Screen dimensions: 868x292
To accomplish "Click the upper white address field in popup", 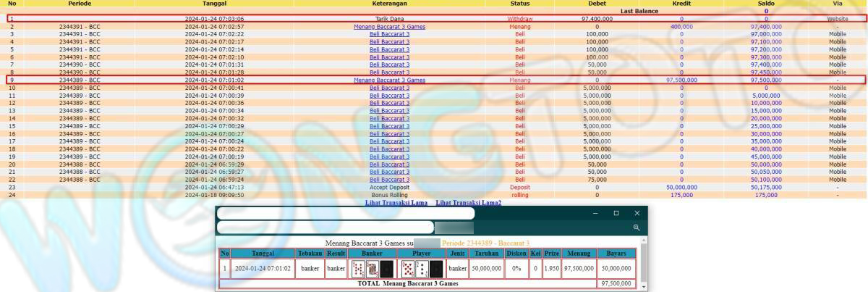I will point(346,214).
